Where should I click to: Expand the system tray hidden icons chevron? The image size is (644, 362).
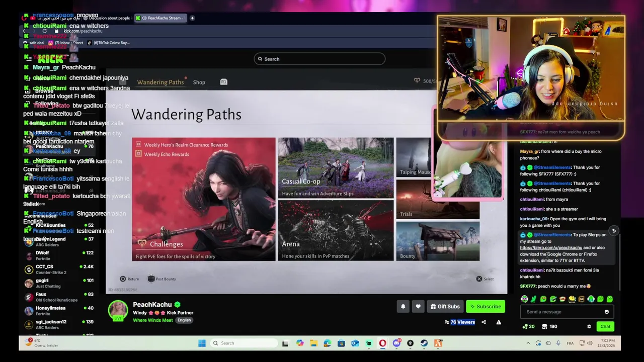coord(528,343)
